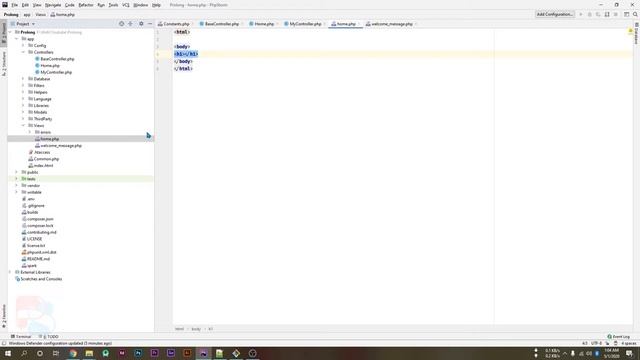The image size is (640, 360).
Task: Collapse the Controllers folder
Action: click(x=23, y=52)
